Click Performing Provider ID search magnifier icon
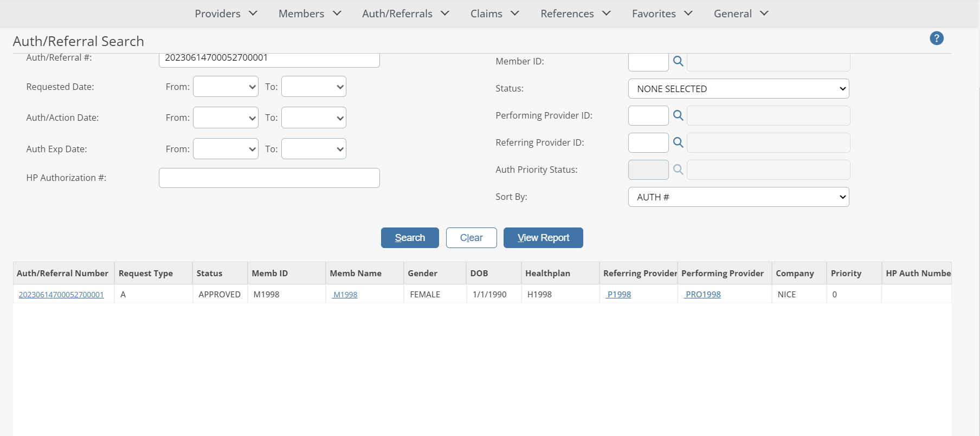 point(678,115)
